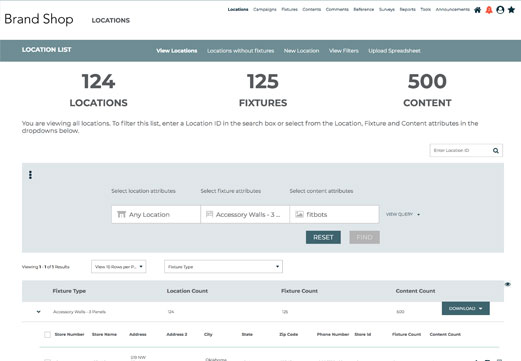Open the Accessory Walls fixture attribute selector
The width and height of the screenshot is (521, 361).
pyautogui.click(x=245, y=214)
